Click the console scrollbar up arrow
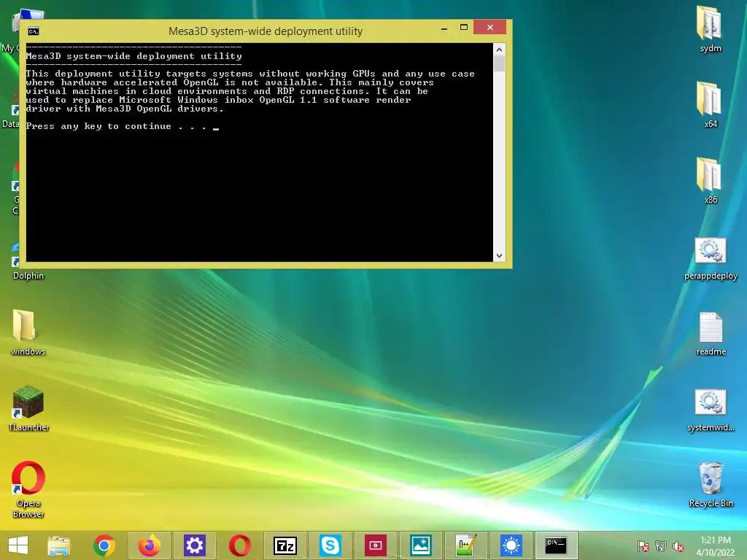Image resolution: width=747 pixels, height=560 pixels. coord(499,49)
